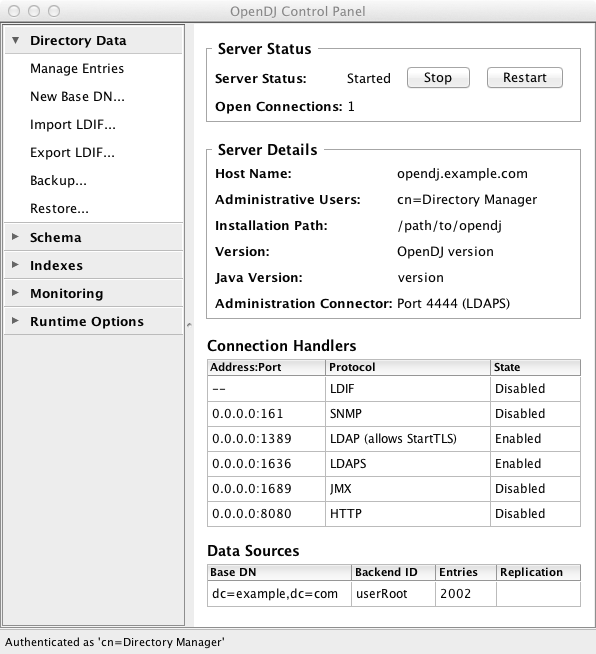Image resolution: width=596 pixels, height=654 pixels.
Task: Select the 0.0.0.0:1689 address cell
Action: tap(266, 489)
